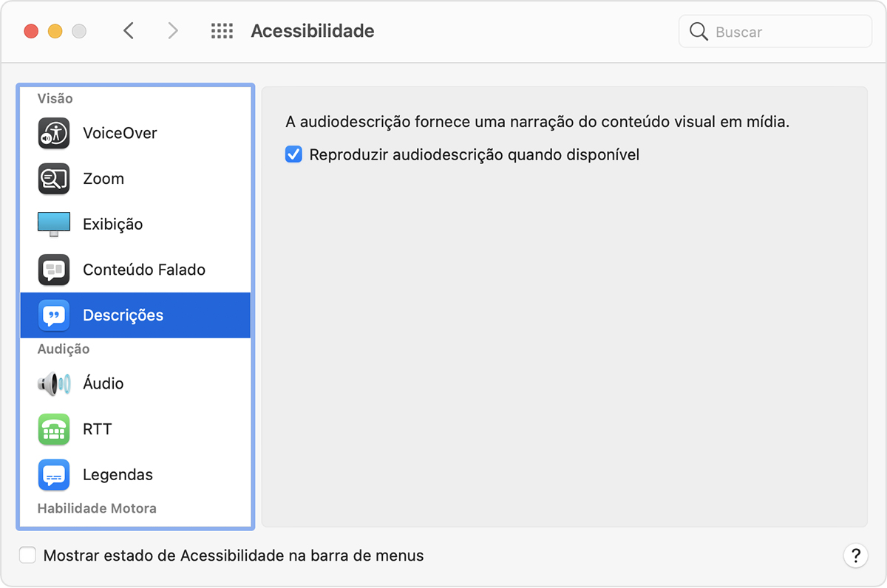This screenshot has height=588, width=887.
Task: Select the Legendas captions icon
Action: tap(54, 475)
